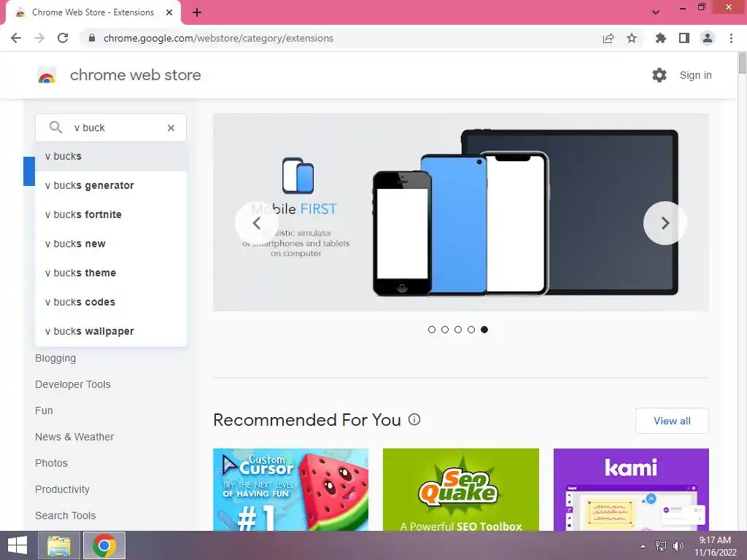This screenshot has width=747, height=560.
Task: Jump to second carousel slide dot
Action: click(x=445, y=330)
